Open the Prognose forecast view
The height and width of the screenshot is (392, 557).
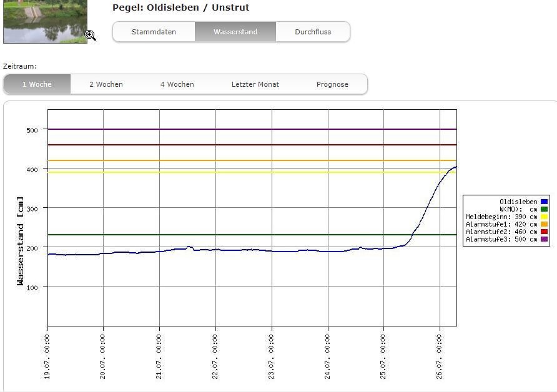(x=332, y=84)
